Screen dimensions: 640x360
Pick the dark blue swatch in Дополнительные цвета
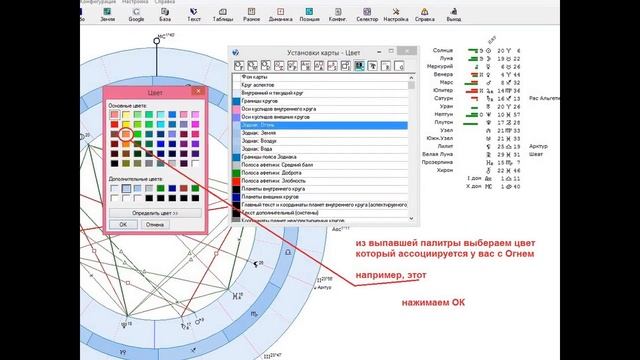point(172,188)
